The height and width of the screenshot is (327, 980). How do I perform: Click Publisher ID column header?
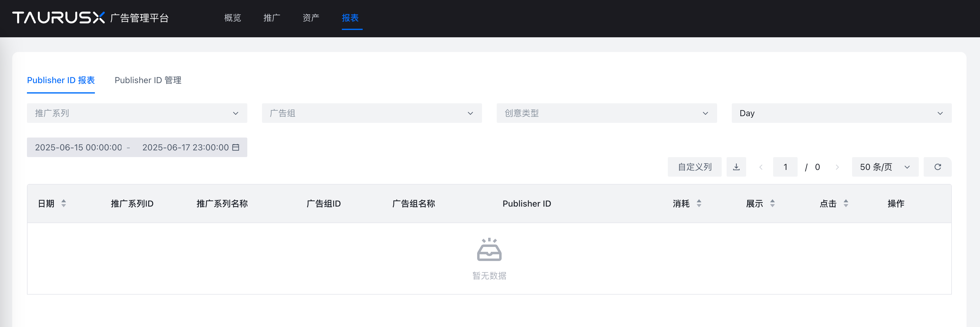(527, 204)
